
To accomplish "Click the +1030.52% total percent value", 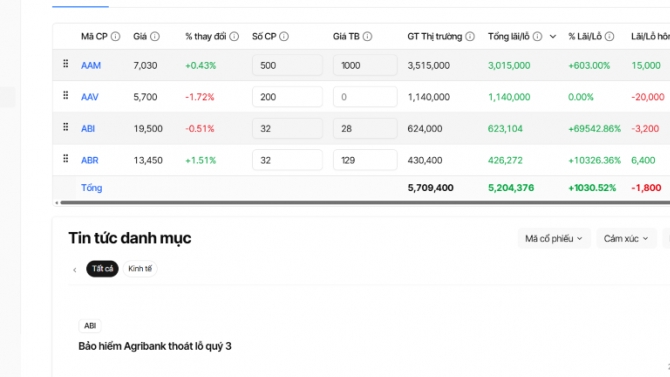I will tap(592, 188).
